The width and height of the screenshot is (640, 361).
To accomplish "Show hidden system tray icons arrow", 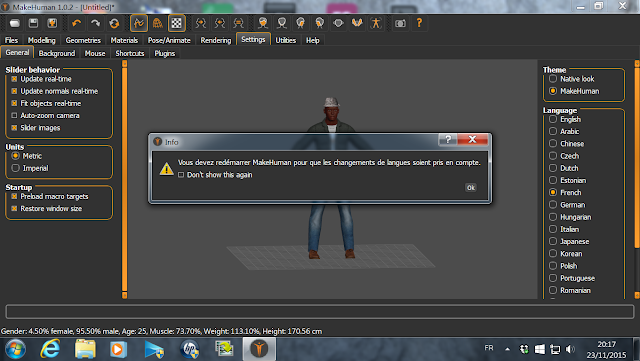I will 507,349.
